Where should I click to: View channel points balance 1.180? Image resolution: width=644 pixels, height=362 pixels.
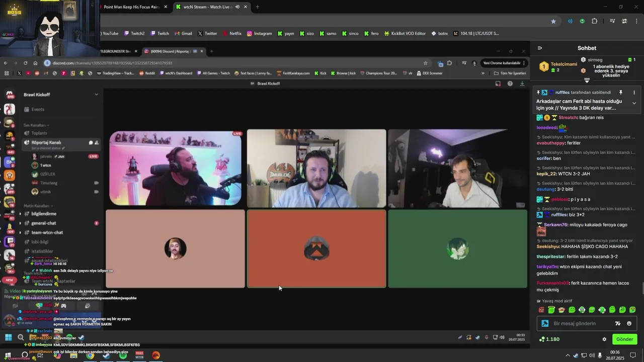(x=549, y=339)
